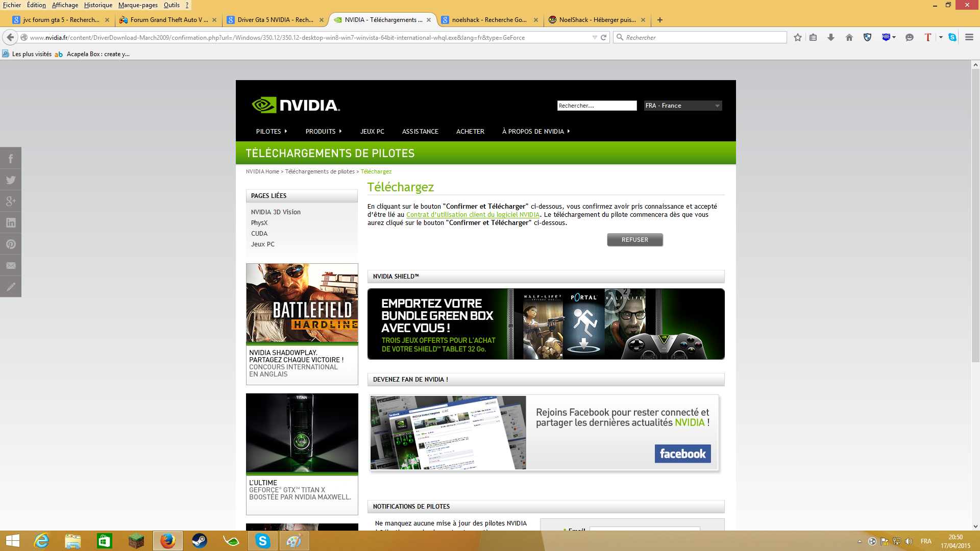Screen dimensions: 980x551
Task: Click the REFUSER button
Action: (x=635, y=240)
